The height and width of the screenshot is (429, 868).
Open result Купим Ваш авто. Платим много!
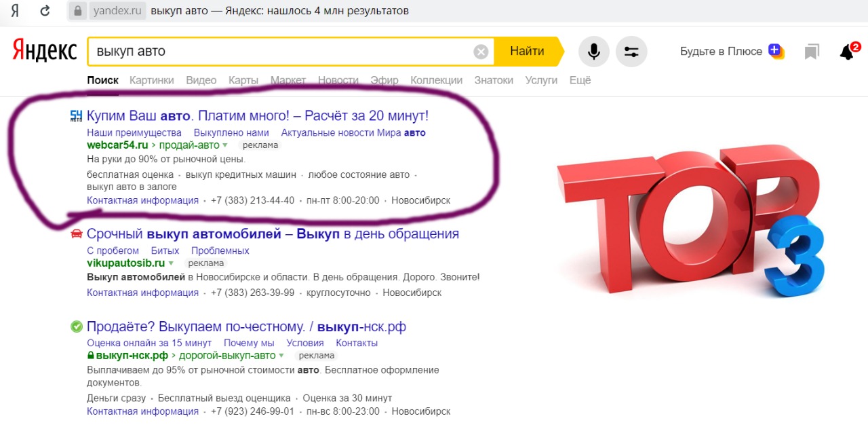[258, 116]
